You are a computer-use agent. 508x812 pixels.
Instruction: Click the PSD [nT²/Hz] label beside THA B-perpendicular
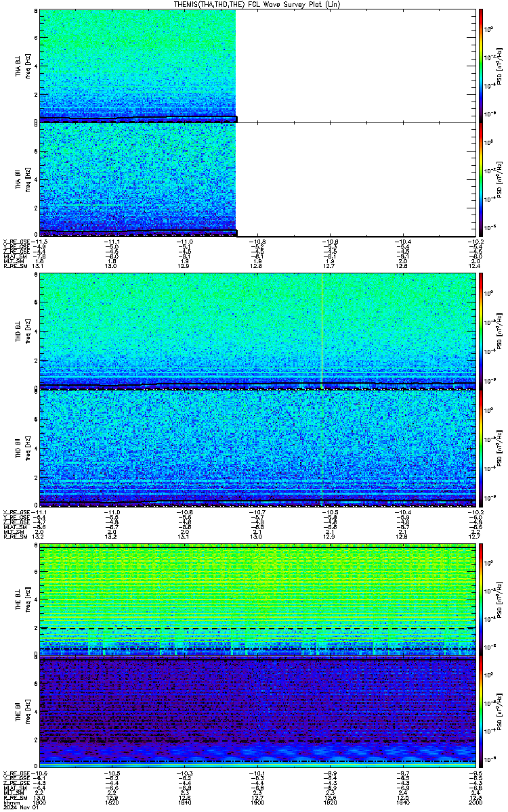[x=500, y=65]
